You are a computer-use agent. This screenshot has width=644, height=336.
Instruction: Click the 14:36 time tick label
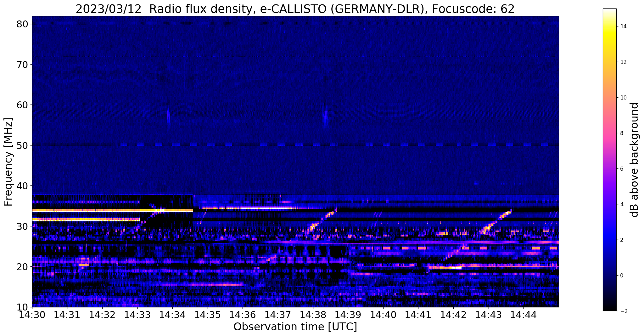click(x=243, y=314)
